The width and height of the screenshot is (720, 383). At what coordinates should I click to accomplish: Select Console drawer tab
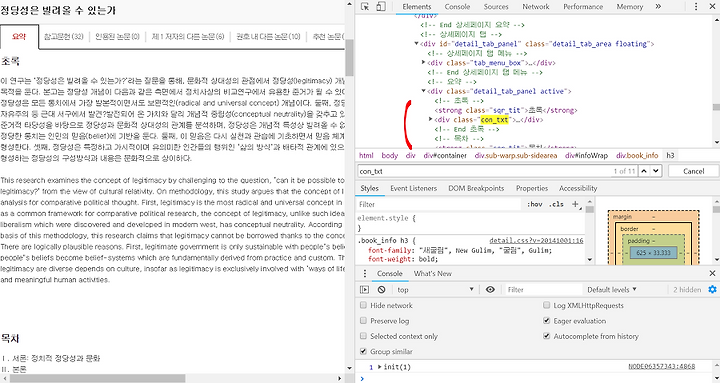(389, 273)
